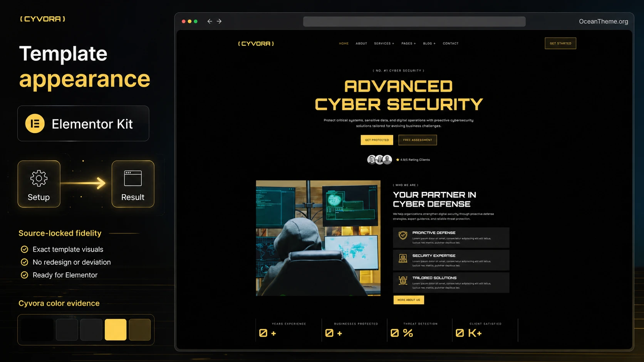Toggle the No redesign or deviation check
This screenshot has height=362, width=644.
pyautogui.click(x=24, y=262)
